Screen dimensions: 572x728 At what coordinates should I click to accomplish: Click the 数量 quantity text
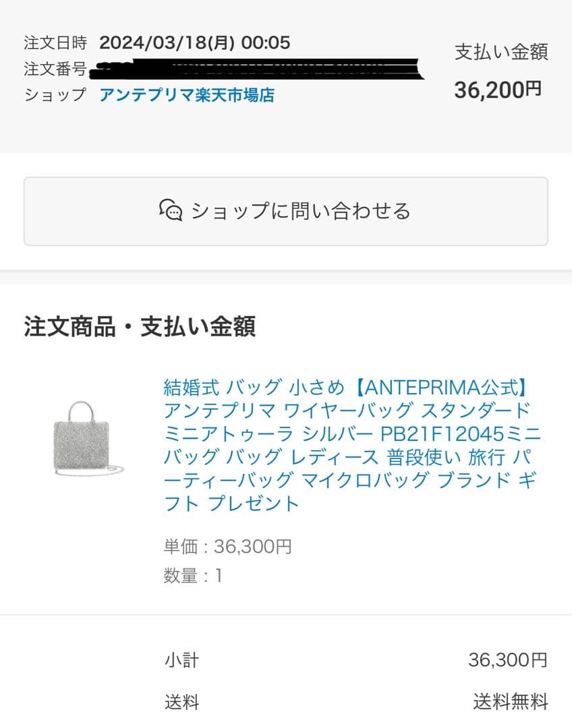pos(192,576)
